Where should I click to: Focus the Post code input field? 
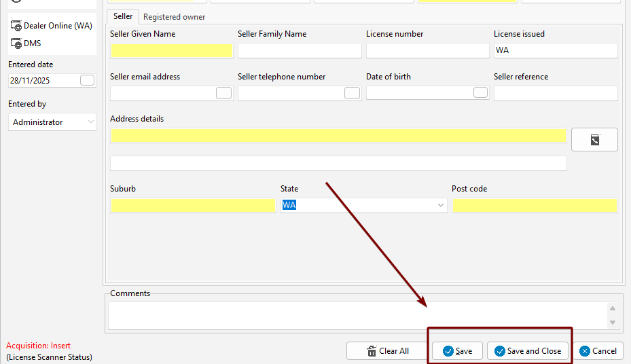[535, 205]
